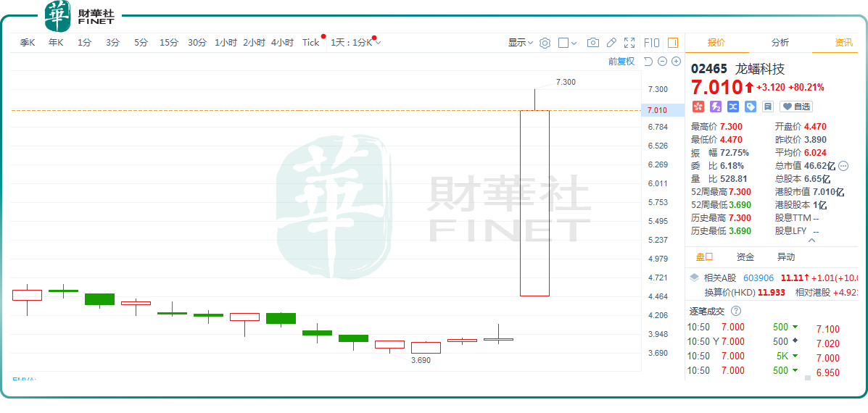Zoom in chart with plus icon
868x413 pixels.
point(676,62)
